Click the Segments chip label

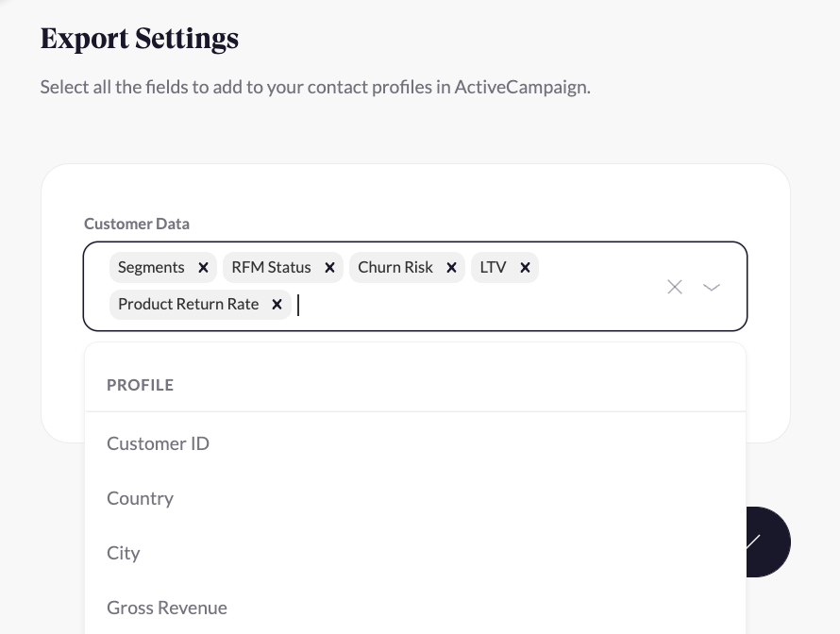point(151,268)
